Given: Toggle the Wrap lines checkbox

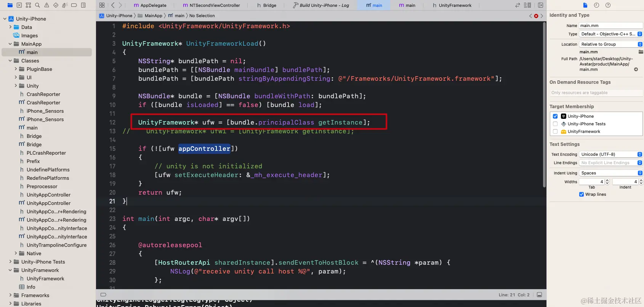Looking at the screenshot, I should [x=582, y=194].
